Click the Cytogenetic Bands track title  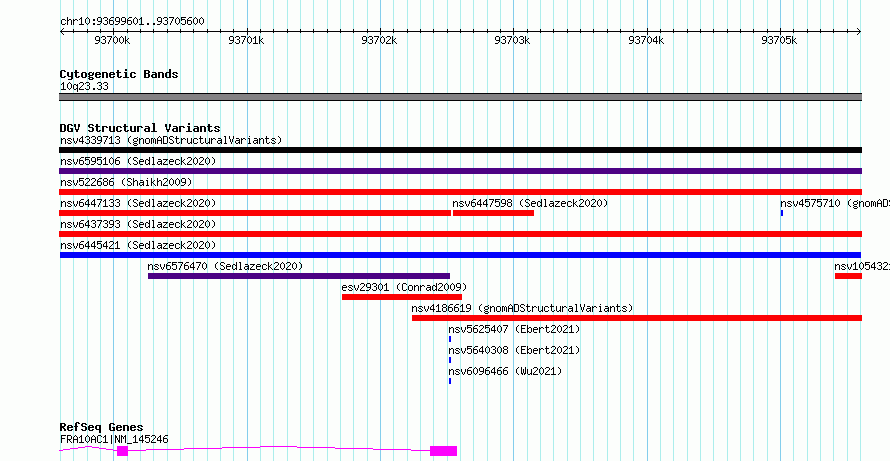click(x=119, y=74)
